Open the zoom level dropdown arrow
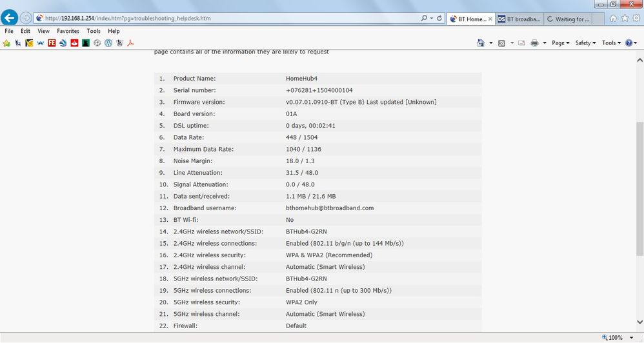This screenshot has height=343, width=644. click(631, 338)
